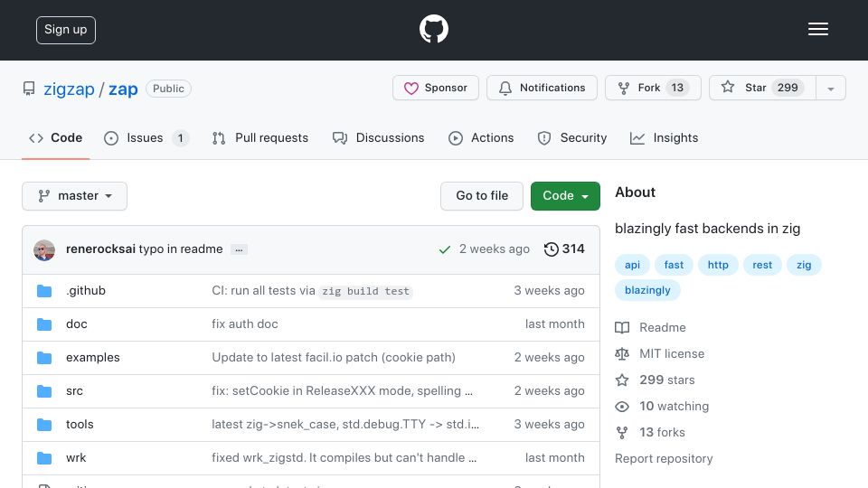The width and height of the screenshot is (868, 488).
Task: Click renerocksai's avatar thumbnail
Action: pos(44,250)
